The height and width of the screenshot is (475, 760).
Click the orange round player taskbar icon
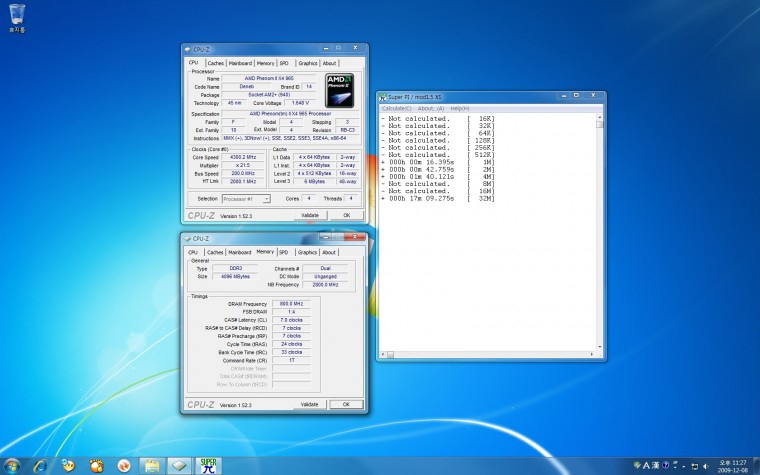pyautogui.click(x=124, y=466)
